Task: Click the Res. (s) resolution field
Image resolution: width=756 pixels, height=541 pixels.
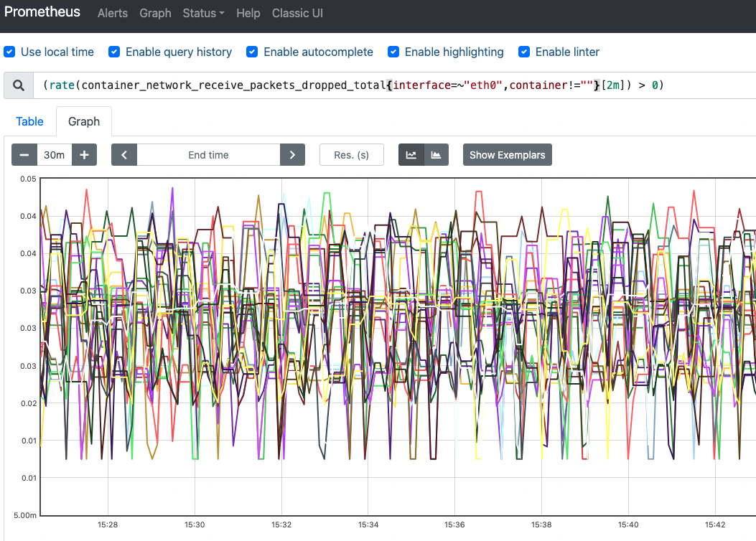Action: point(352,155)
